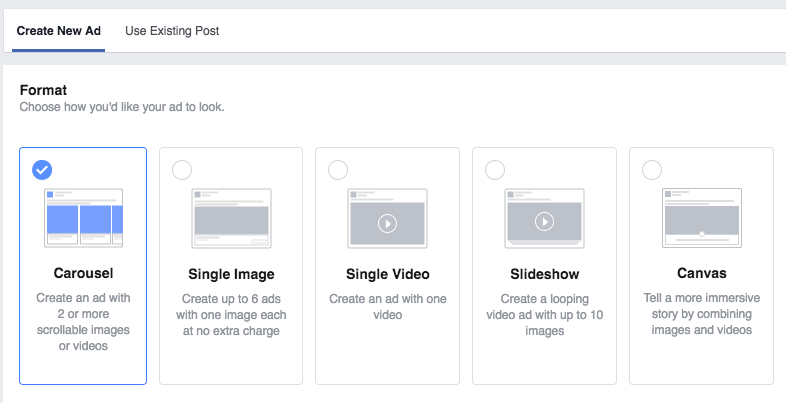Click the Single Image format title
786x403 pixels.
point(231,274)
